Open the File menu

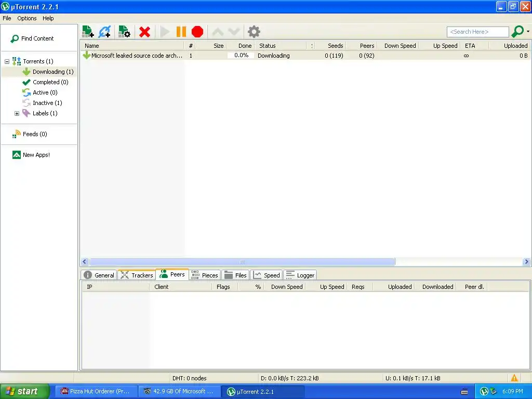[x=7, y=18]
